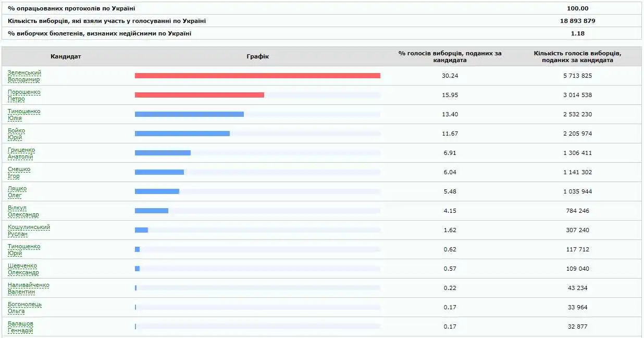The width and height of the screenshot is (644, 338).
Task: Open candidate link Порошенко Петро
Action: 24,95
